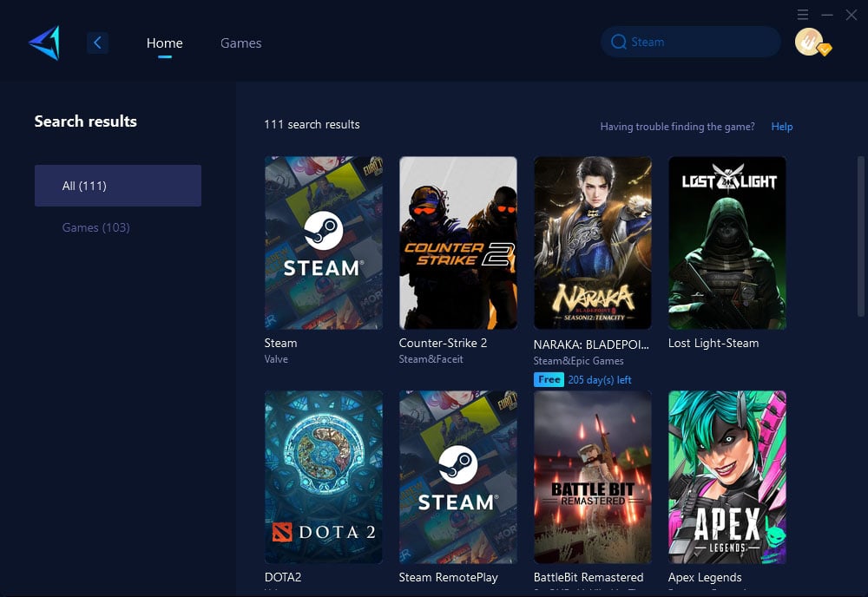868x597 pixels.
Task: Click the DOTA2 title text
Action: click(x=283, y=577)
